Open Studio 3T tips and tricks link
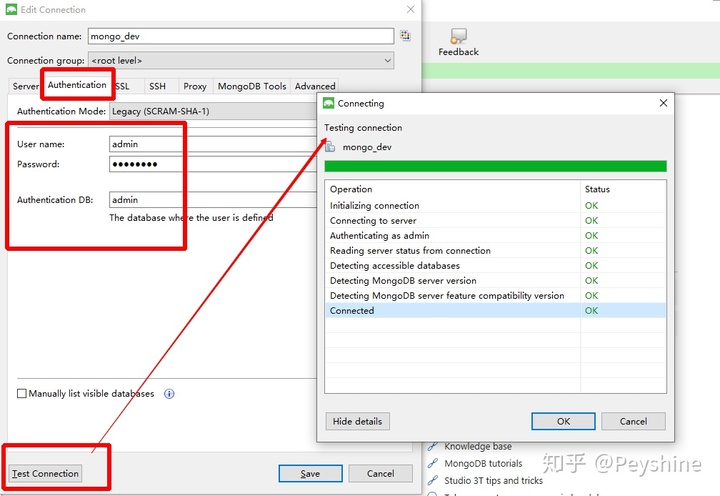The width and height of the screenshot is (720, 496). pos(493,480)
